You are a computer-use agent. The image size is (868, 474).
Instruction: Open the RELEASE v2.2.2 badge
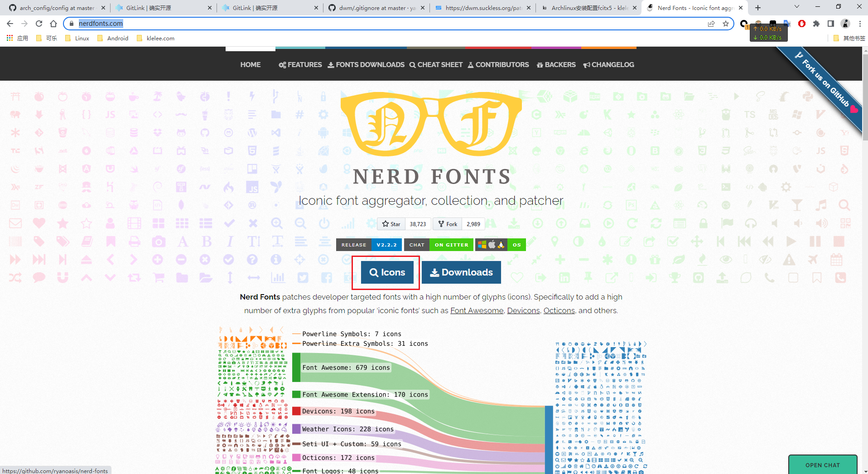pos(369,245)
